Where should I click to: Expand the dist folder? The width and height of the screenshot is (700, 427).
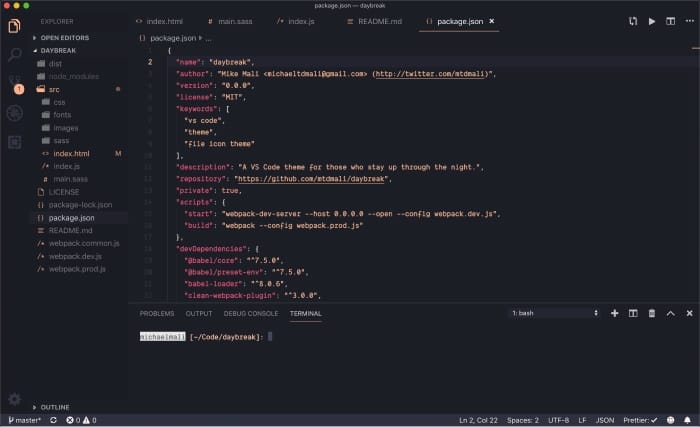click(x=55, y=63)
